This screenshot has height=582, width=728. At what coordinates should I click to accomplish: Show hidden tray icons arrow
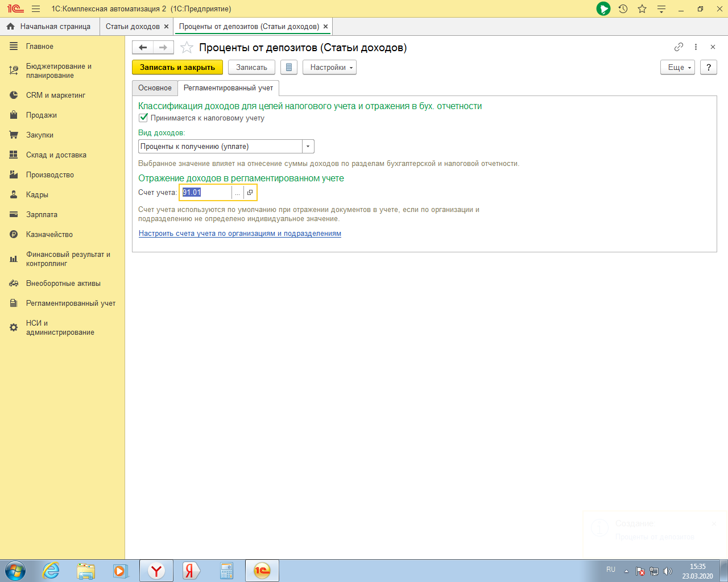pyautogui.click(x=626, y=571)
